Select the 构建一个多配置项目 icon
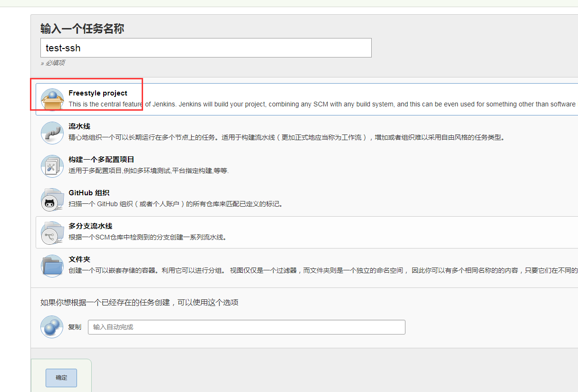This screenshot has width=578, height=392. (52, 165)
